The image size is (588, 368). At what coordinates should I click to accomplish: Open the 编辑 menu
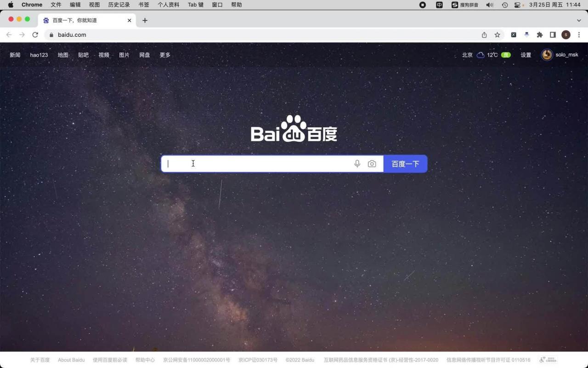pos(75,5)
